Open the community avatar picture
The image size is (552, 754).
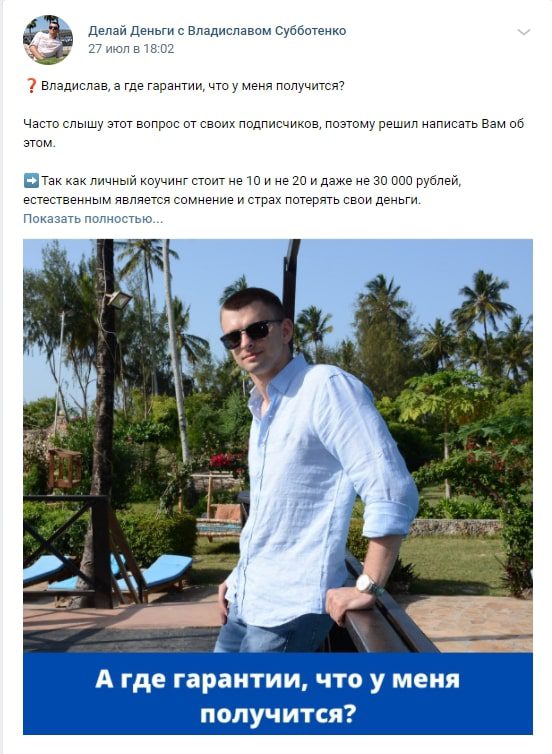pyautogui.click(x=48, y=39)
